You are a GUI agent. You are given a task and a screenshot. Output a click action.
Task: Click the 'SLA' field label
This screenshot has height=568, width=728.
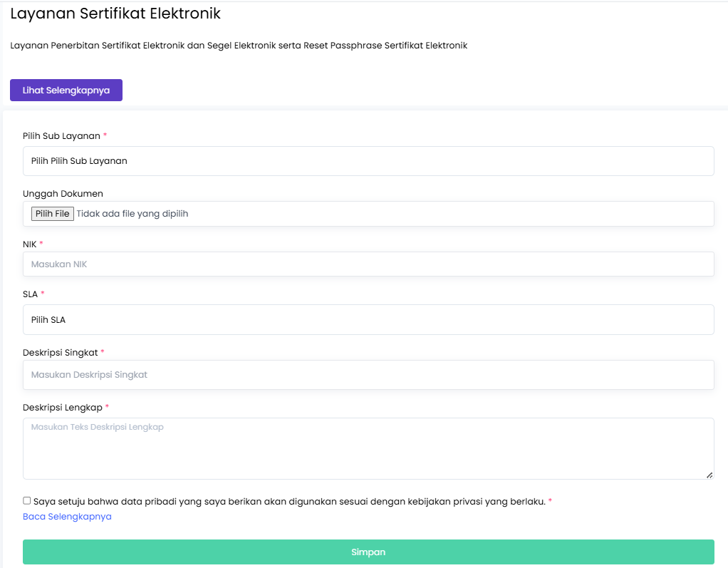(30, 294)
